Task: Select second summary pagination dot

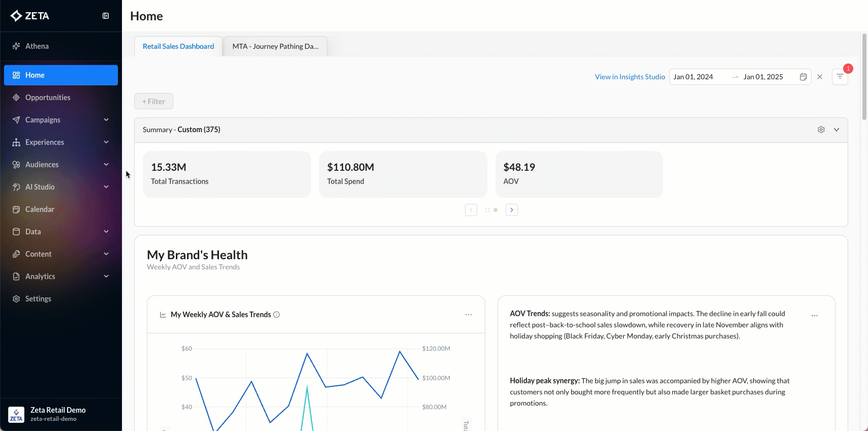Action: pos(495,210)
